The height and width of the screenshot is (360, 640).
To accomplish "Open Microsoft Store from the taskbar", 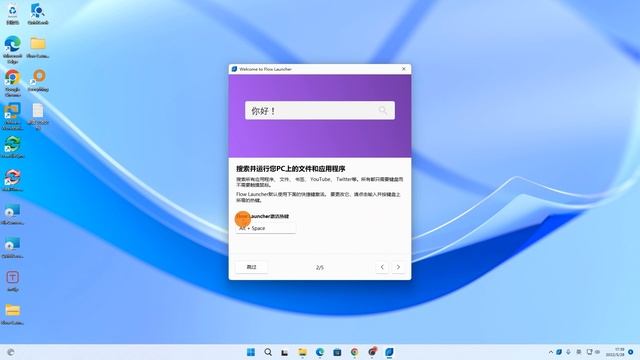I will coord(337,352).
